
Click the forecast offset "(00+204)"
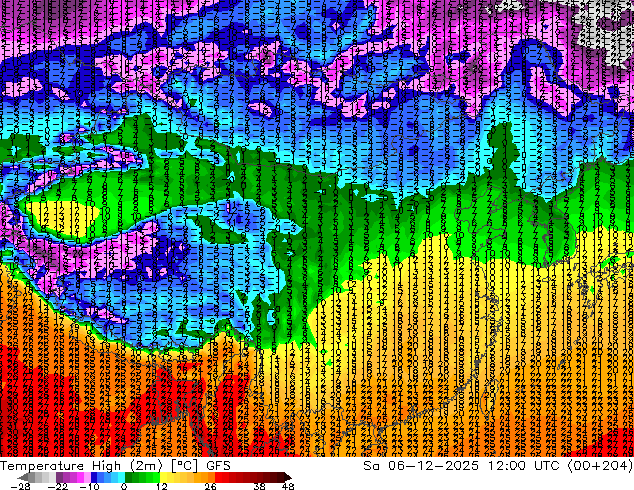click(600, 466)
